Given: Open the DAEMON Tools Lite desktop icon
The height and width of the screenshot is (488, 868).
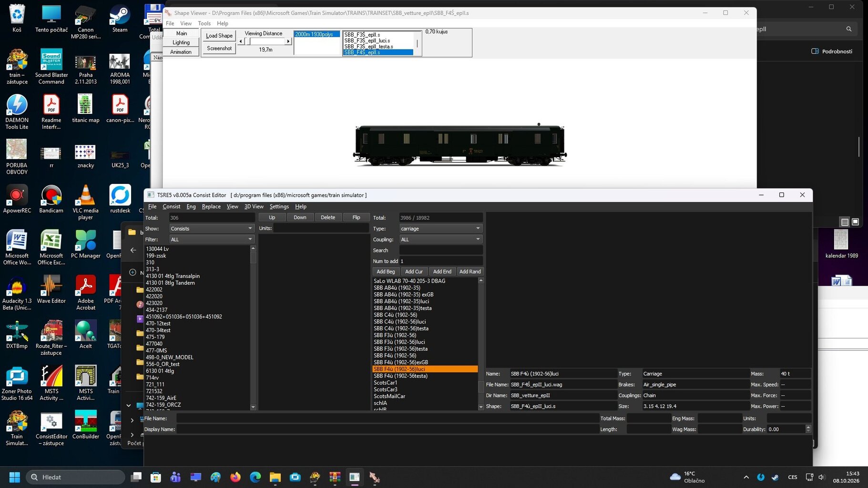Looking at the screenshot, I should tap(17, 112).
